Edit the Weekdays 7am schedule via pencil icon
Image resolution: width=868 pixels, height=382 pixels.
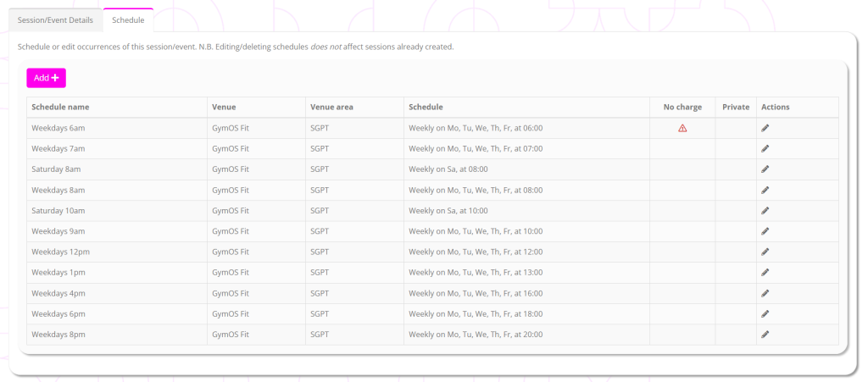765,148
